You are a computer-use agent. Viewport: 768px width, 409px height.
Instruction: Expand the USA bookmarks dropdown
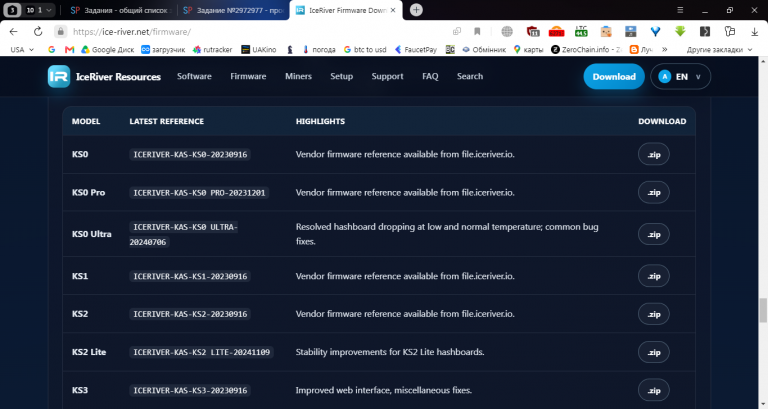click(22, 49)
